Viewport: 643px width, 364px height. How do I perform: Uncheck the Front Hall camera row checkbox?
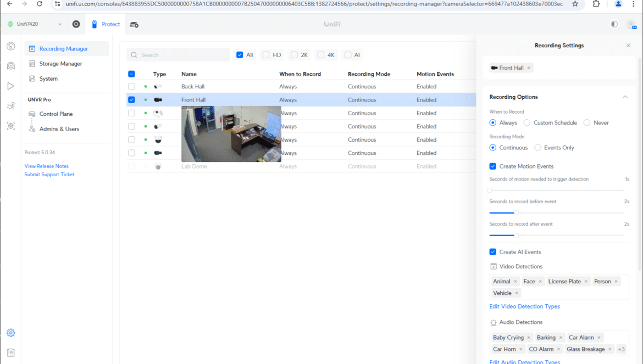click(132, 100)
